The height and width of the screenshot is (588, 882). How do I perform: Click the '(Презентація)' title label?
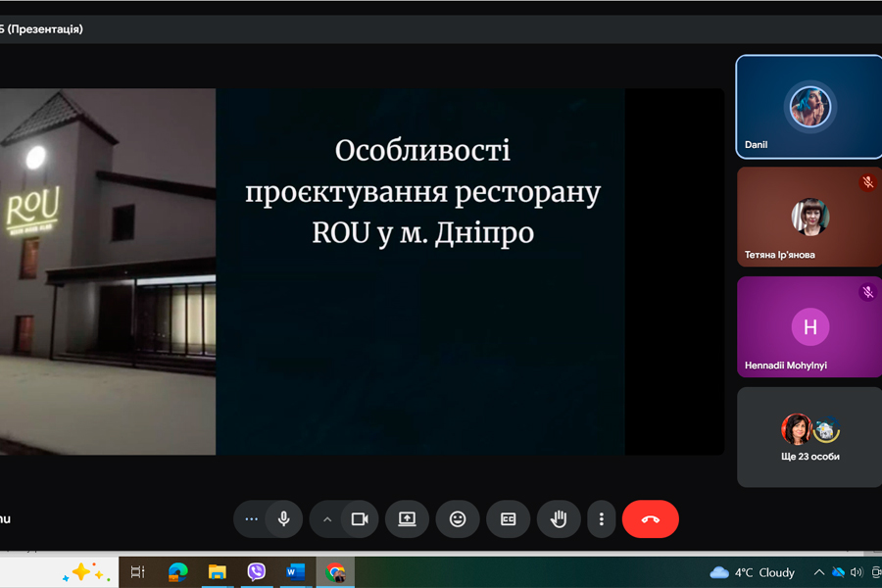pyautogui.click(x=45, y=29)
